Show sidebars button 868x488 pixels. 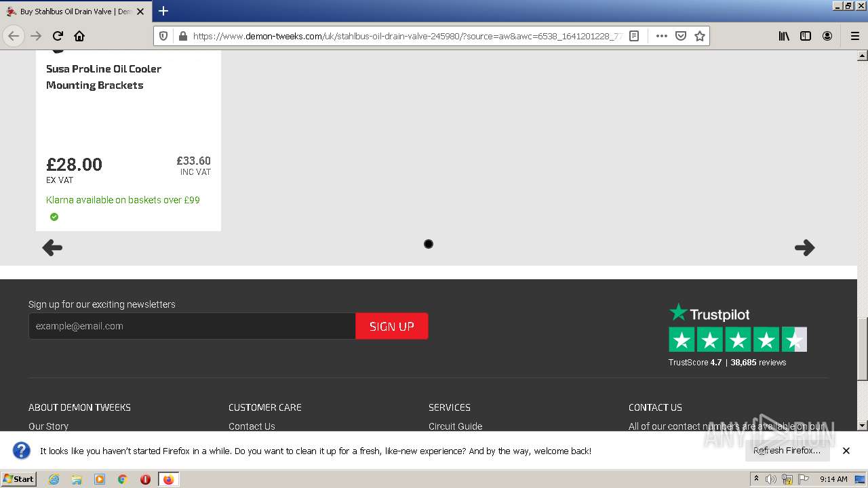tap(806, 36)
